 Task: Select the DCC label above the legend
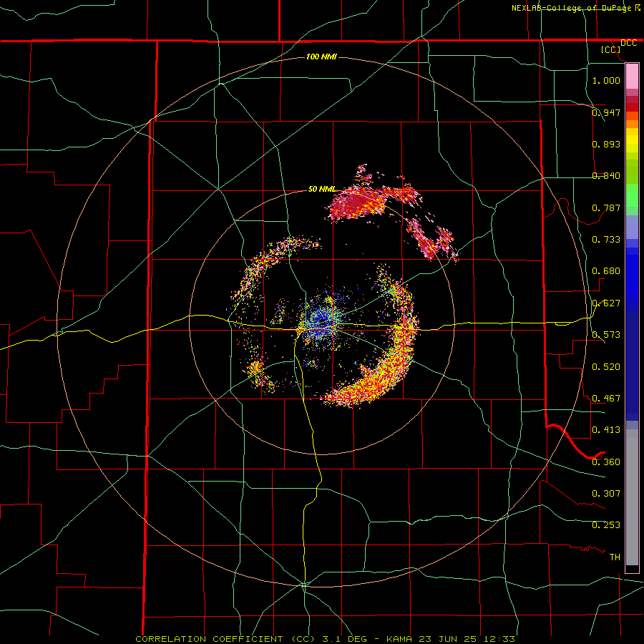point(628,43)
